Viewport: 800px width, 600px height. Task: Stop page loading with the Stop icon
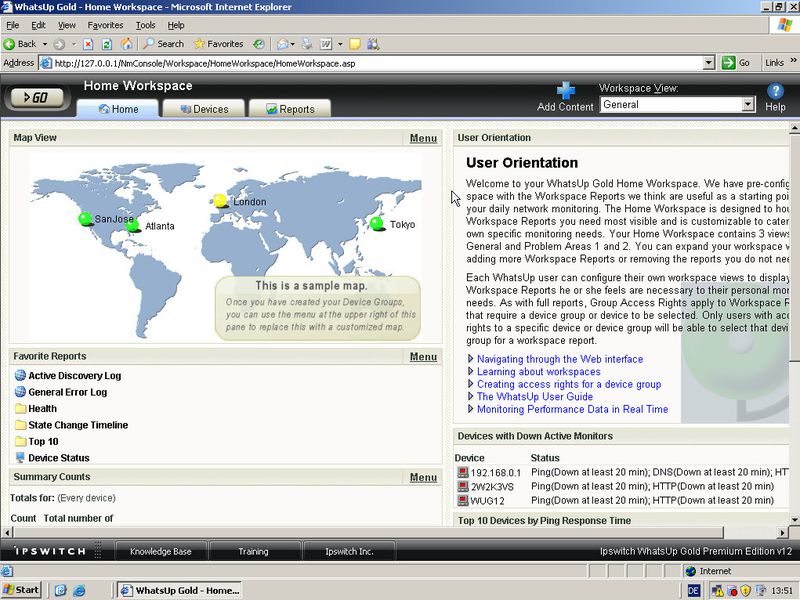pos(88,44)
